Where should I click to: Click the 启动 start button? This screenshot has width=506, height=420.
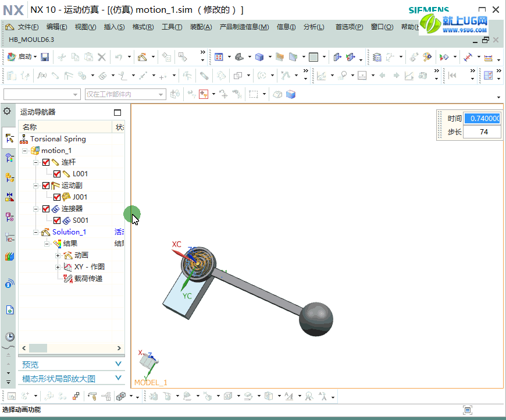click(22, 57)
